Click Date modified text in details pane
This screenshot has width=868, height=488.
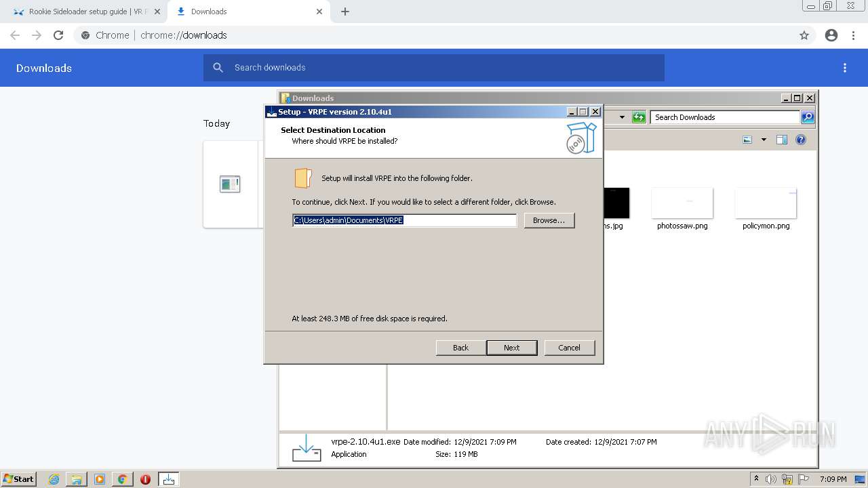460,442
